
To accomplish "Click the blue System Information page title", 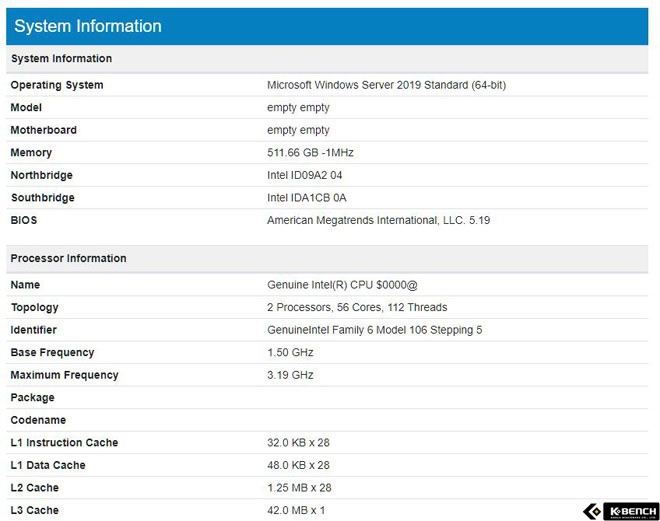I will coord(88,26).
